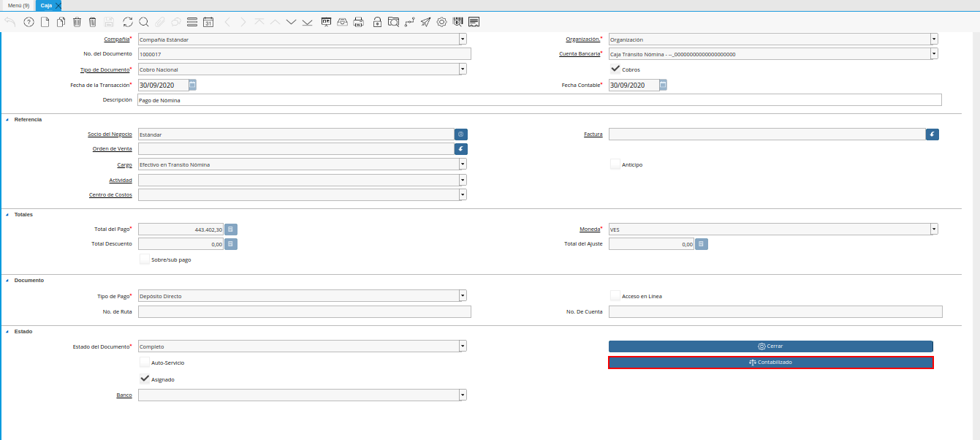This screenshot has width=980, height=440.
Task: Open calculator for Total del Pago
Action: pyautogui.click(x=230, y=230)
